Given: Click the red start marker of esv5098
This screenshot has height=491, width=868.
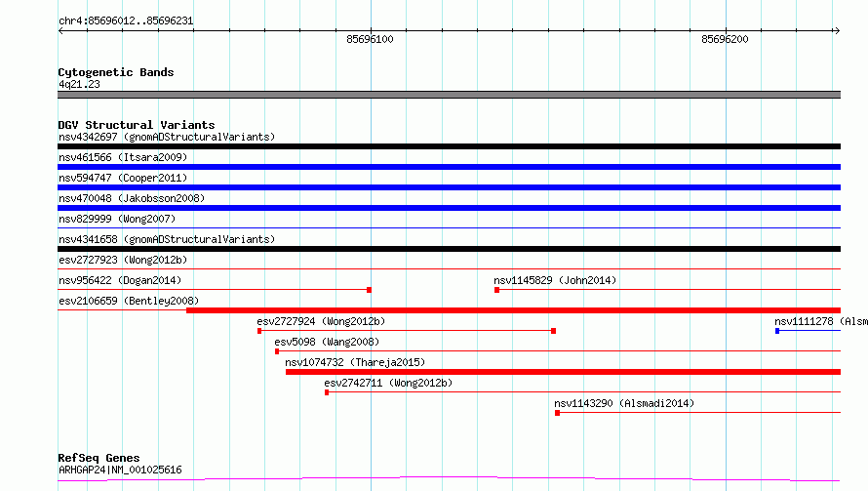Looking at the screenshot, I should pos(277,351).
